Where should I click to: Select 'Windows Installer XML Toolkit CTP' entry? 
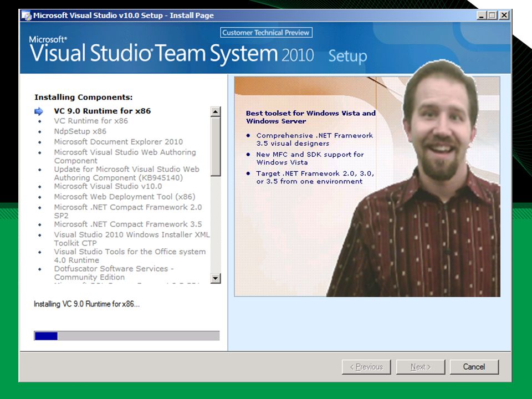132,239
